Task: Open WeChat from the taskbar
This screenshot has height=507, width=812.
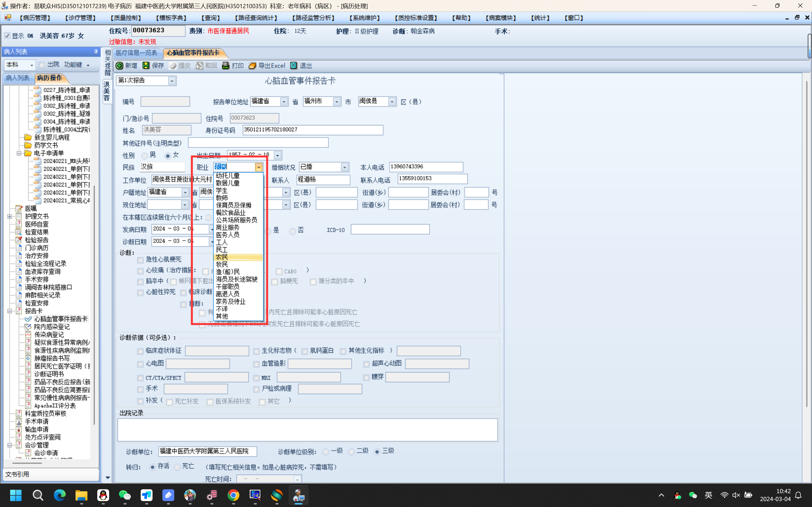Action: (125, 495)
